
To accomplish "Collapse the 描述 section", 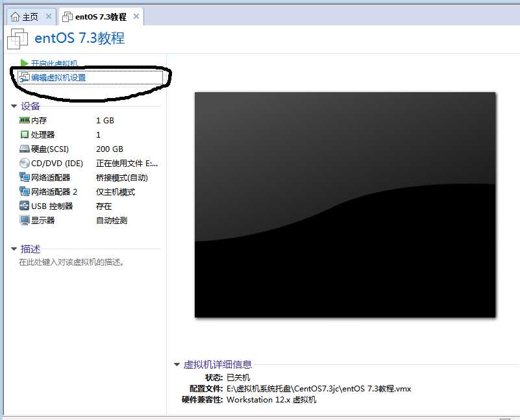I will pyautogui.click(x=14, y=249).
